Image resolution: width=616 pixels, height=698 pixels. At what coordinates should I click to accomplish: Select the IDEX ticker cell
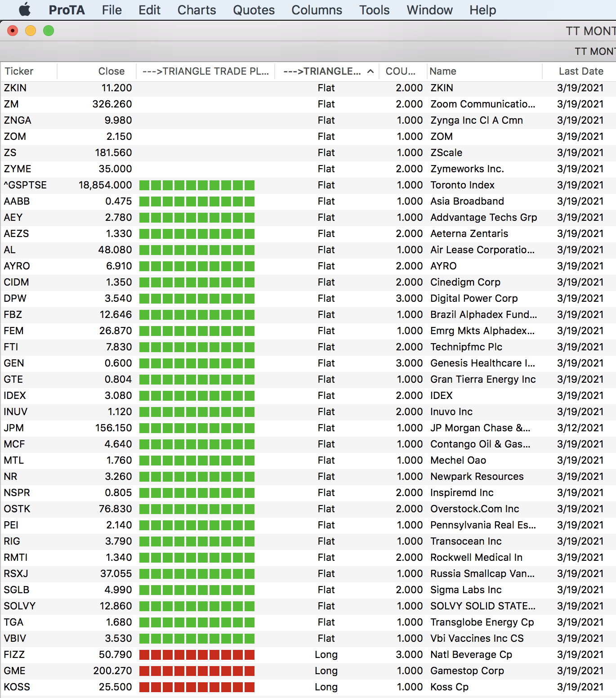[x=15, y=396]
